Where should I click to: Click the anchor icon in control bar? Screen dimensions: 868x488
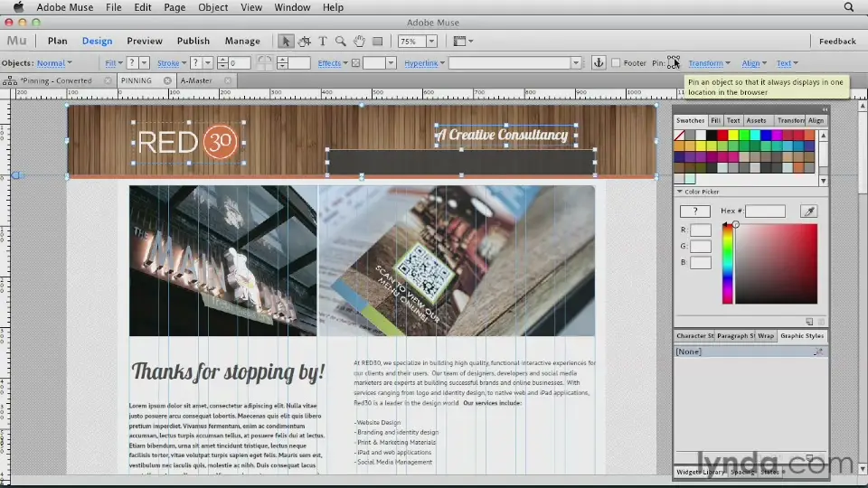tap(598, 62)
